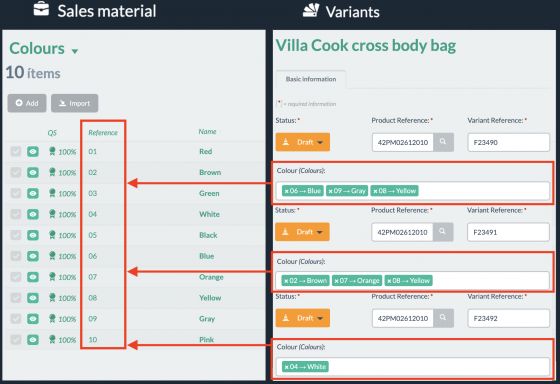Toggle eye visibility icon for Black
The height and width of the screenshot is (384, 560).
click(33, 235)
